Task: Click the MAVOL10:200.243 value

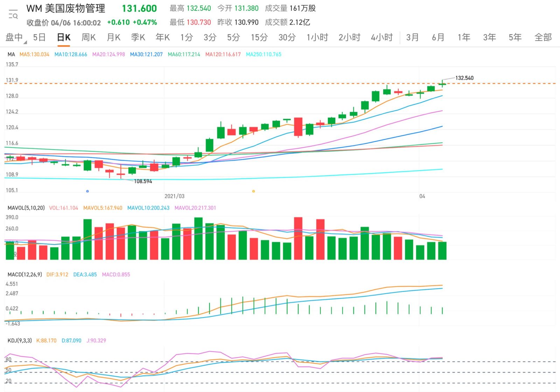Action: 148,208
